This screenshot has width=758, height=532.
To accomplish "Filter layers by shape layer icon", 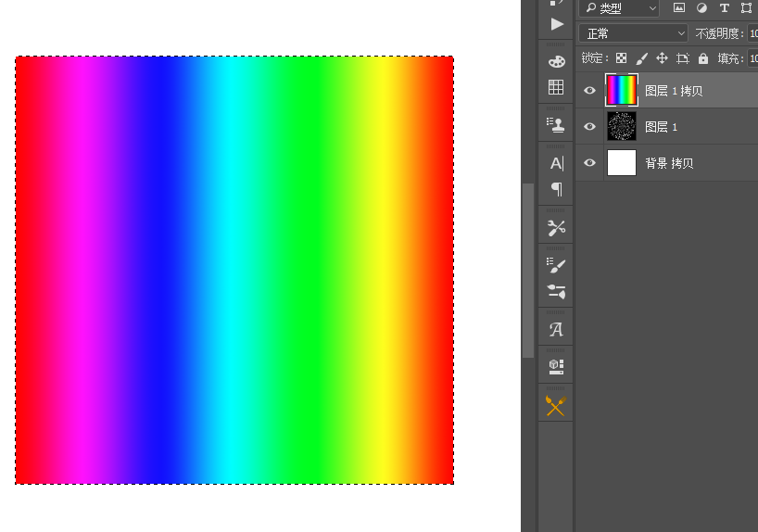I will [746, 7].
